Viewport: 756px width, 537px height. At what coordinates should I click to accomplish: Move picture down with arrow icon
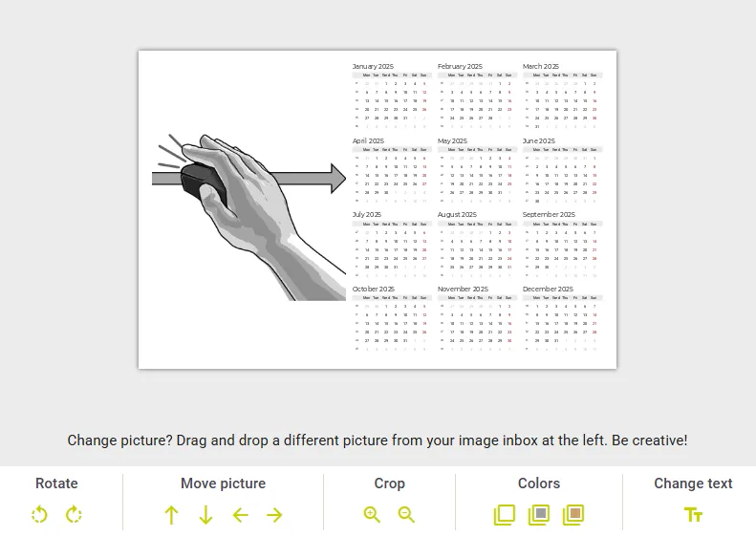click(x=205, y=515)
